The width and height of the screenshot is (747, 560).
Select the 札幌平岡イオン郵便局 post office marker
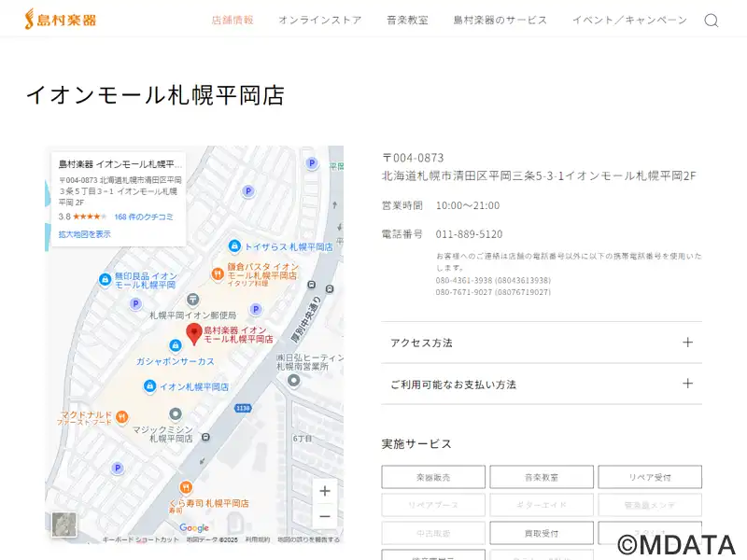(x=193, y=300)
